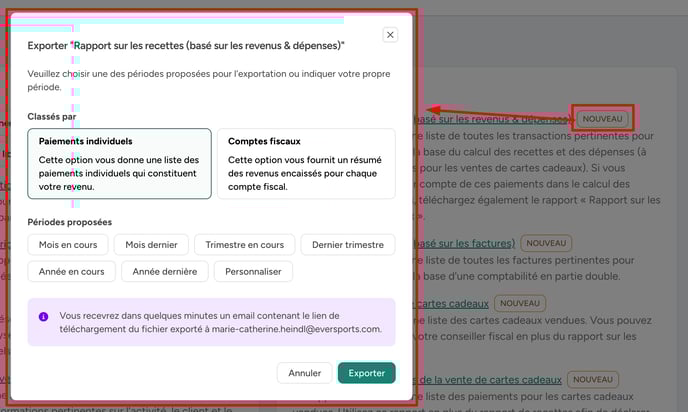This screenshot has width=688, height=412.
Task: Click the purple info icon in notice
Action: 43,316
